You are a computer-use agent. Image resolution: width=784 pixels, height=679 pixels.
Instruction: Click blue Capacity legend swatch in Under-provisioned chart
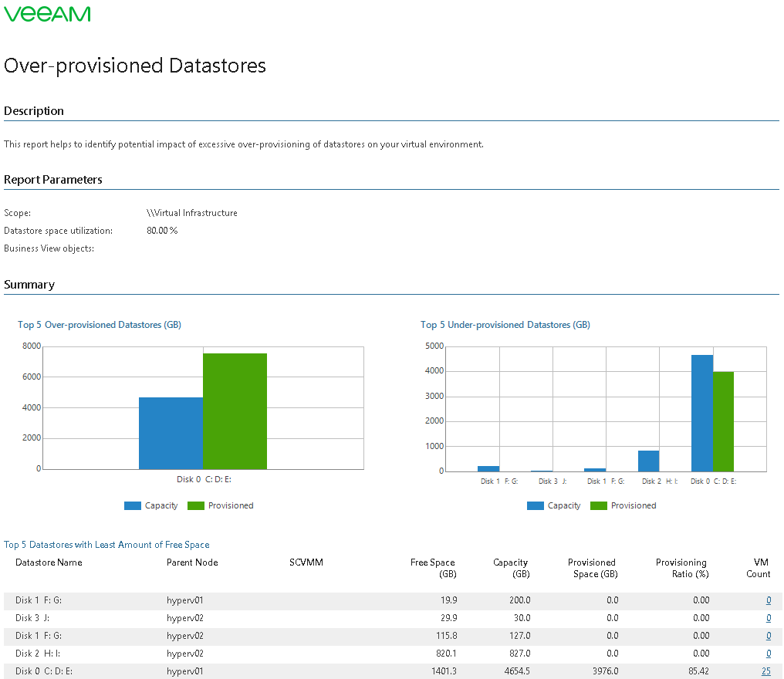click(x=536, y=506)
